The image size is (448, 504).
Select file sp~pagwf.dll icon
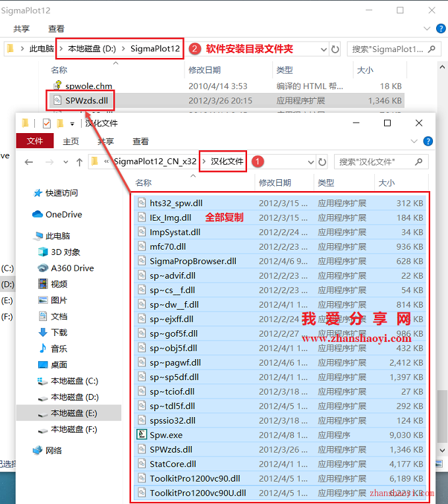(x=142, y=362)
